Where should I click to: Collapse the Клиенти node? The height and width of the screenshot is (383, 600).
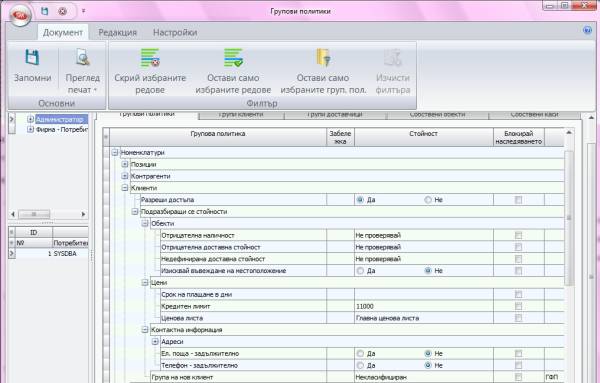click(x=125, y=188)
